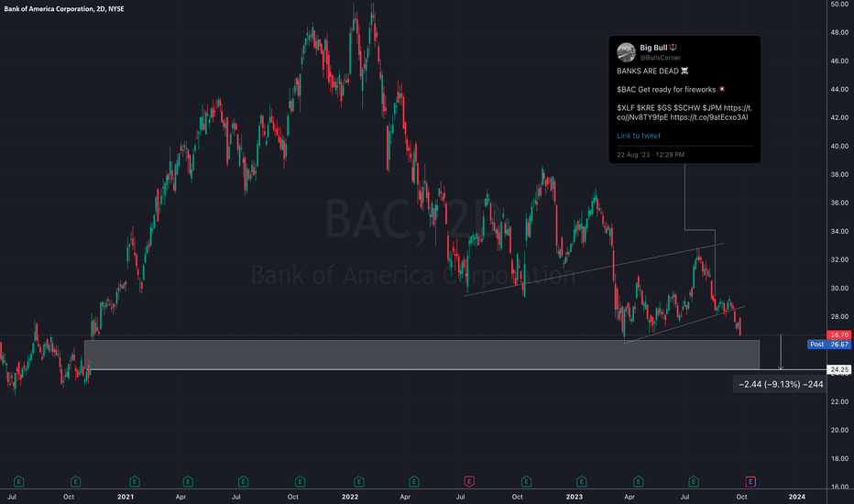Click the first earnings marker at the chart's left edge
This screenshot has height=504, width=854.
click(18, 482)
